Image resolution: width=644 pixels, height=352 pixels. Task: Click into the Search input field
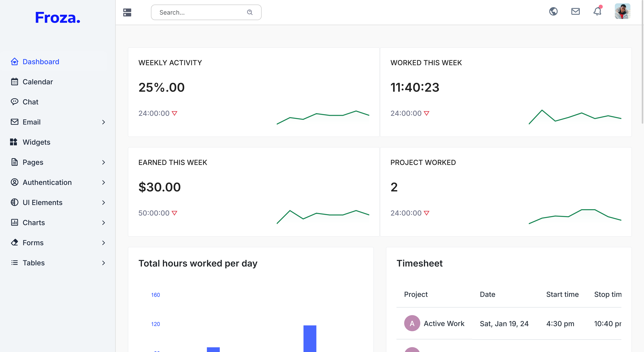point(200,13)
